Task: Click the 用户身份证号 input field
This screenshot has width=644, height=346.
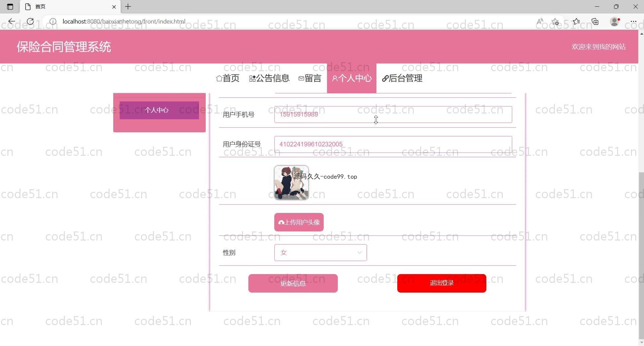Action: tap(393, 144)
